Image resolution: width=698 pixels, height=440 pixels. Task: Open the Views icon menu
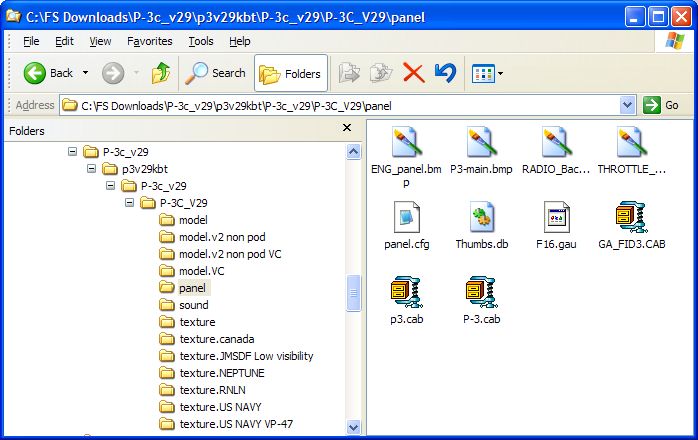(x=487, y=73)
